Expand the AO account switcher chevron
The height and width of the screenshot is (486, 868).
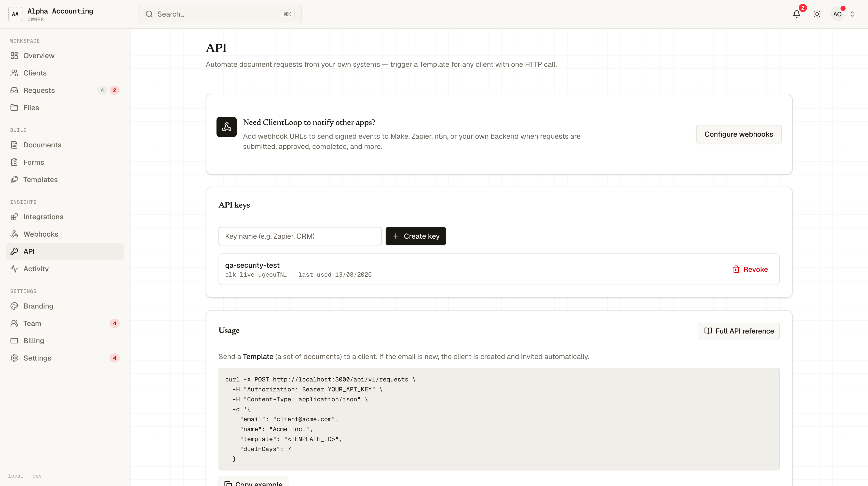click(852, 14)
